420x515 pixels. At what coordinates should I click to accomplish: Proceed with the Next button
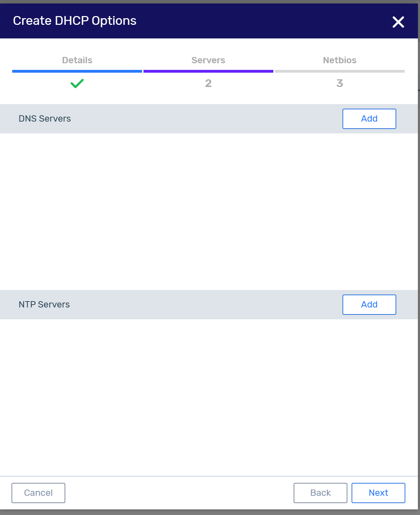pos(378,493)
